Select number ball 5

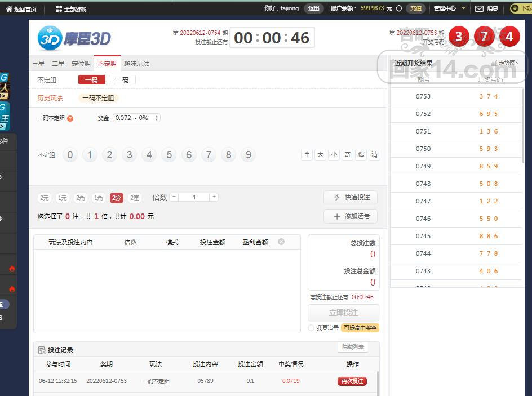click(169, 155)
